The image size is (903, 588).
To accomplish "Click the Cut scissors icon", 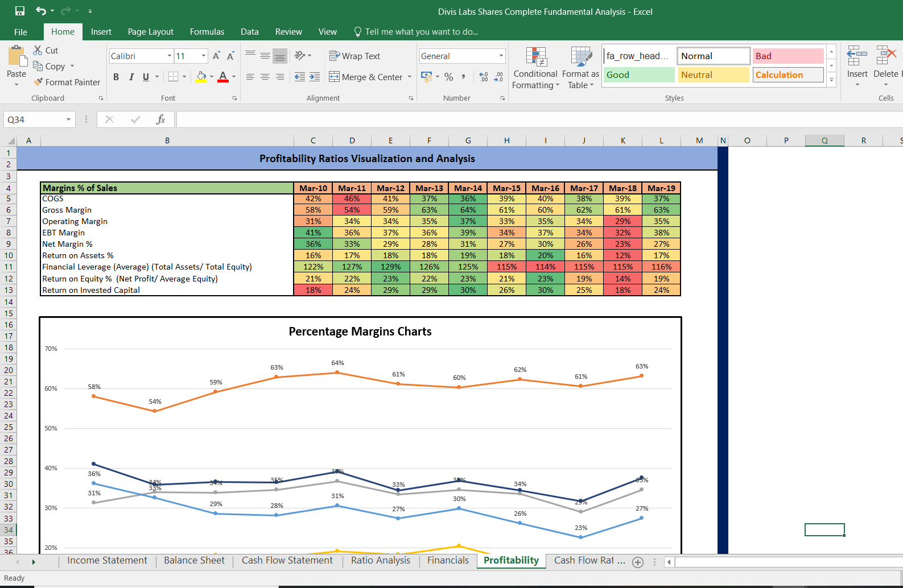I will (x=38, y=50).
